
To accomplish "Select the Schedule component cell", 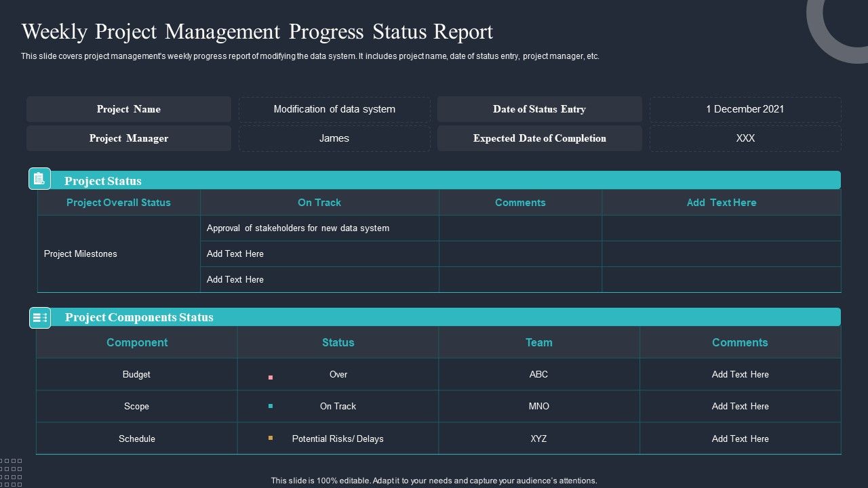I will [137, 439].
